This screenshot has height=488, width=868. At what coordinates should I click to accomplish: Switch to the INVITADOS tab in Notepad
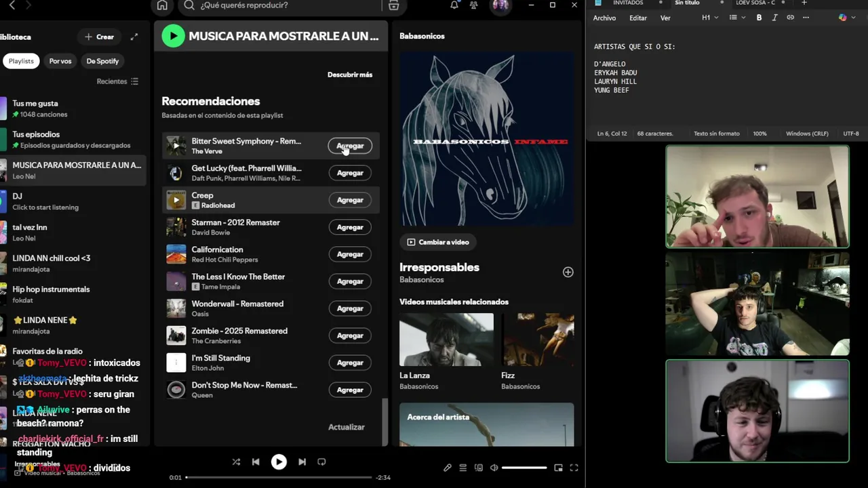[627, 3]
